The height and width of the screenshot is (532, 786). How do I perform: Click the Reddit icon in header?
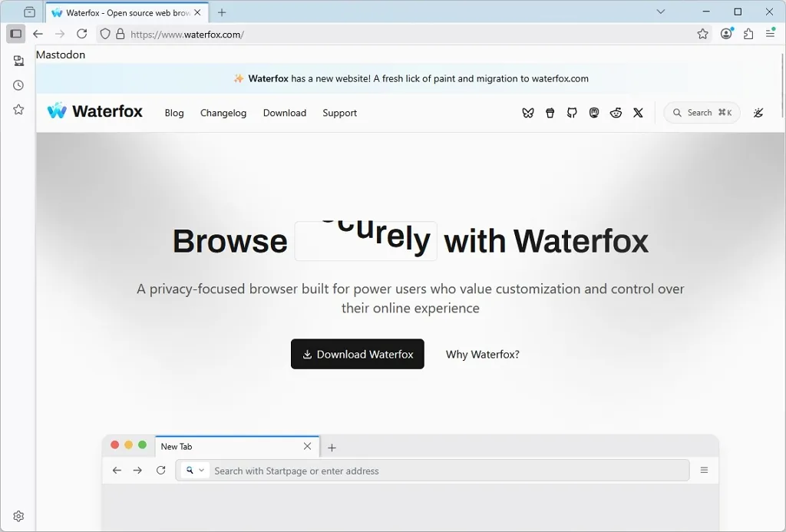(616, 113)
